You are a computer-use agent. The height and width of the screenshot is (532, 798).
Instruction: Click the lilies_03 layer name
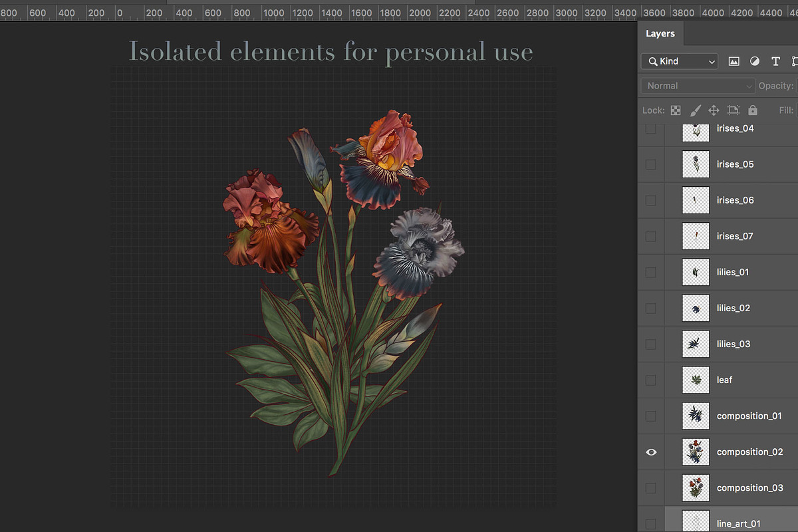click(x=733, y=344)
